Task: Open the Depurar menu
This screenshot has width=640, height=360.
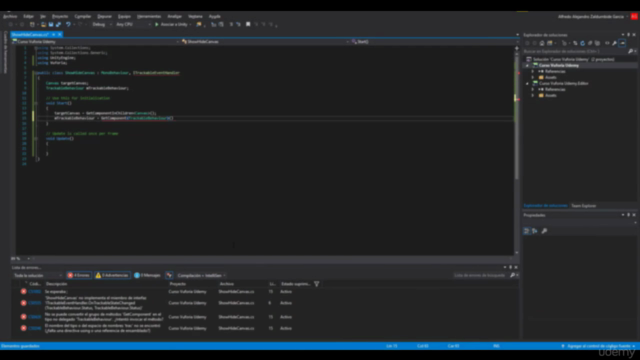Action: pyautogui.click(x=104, y=16)
